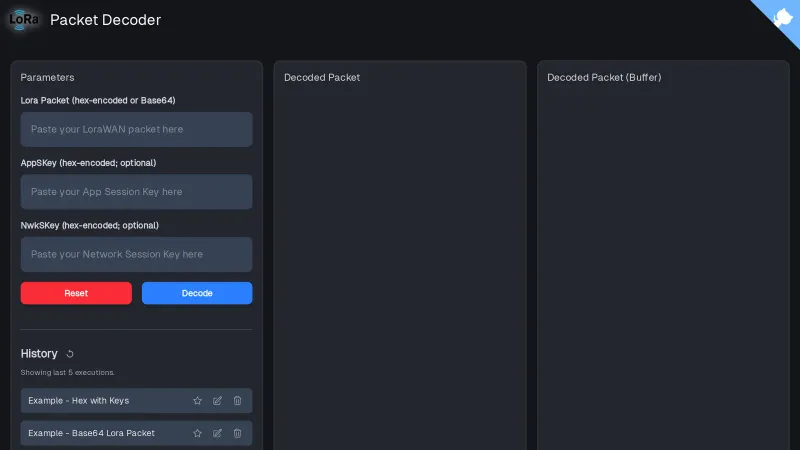Load the 'Example - Base64 Lora Packet' history item
The width and height of the screenshot is (800, 450).
point(91,433)
